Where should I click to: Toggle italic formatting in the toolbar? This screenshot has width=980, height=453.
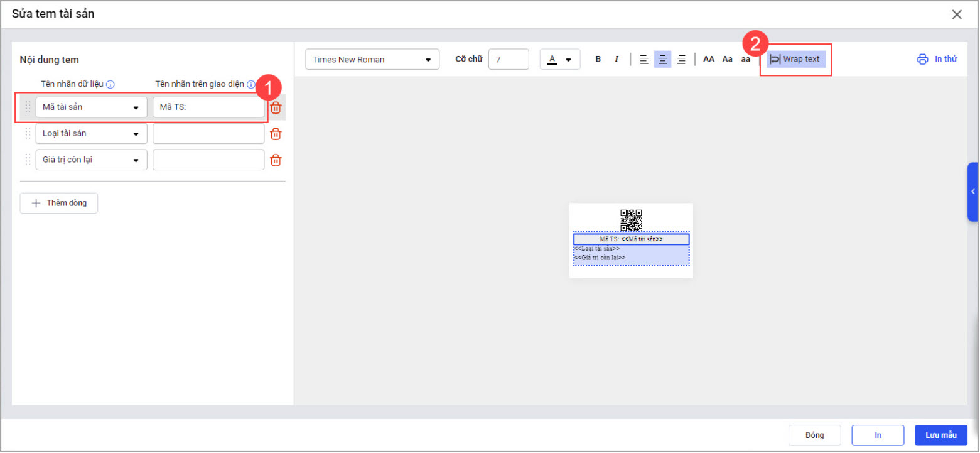click(617, 60)
